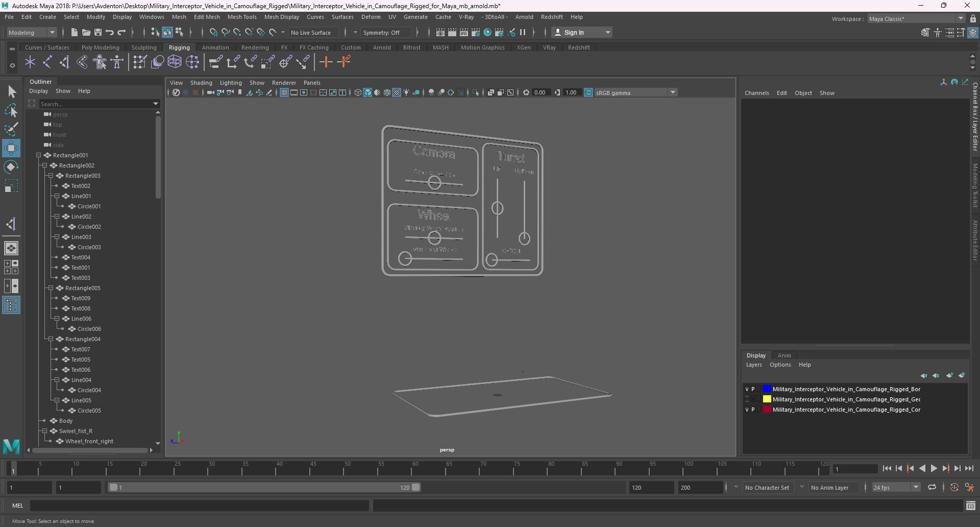The height and width of the screenshot is (527, 980).
Task: Open a scene with the folder icon
Action: tap(86, 32)
